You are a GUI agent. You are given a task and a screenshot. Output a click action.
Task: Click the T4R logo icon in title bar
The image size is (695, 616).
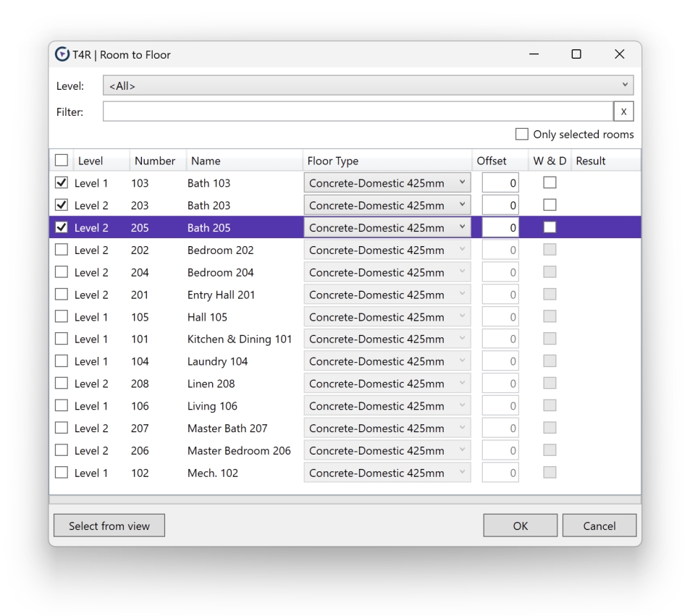pyautogui.click(x=63, y=55)
